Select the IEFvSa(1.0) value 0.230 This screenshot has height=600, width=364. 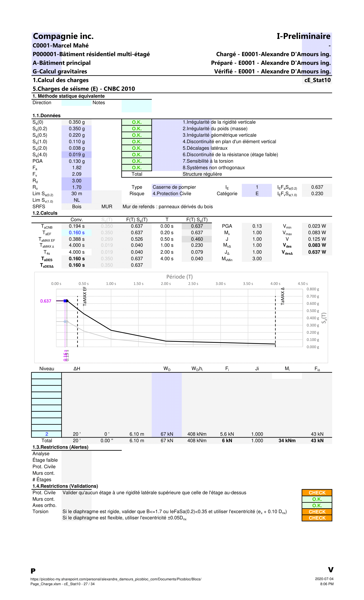coord(317,193)
